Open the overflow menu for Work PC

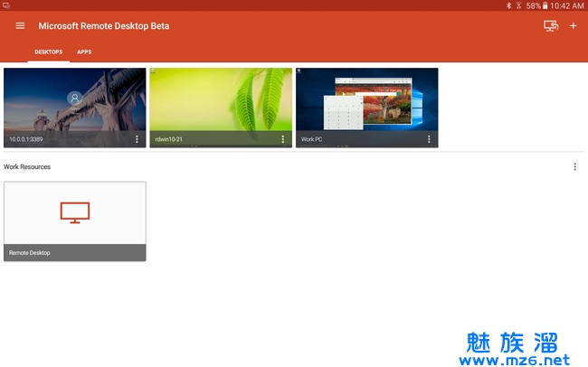coord(429,139)
